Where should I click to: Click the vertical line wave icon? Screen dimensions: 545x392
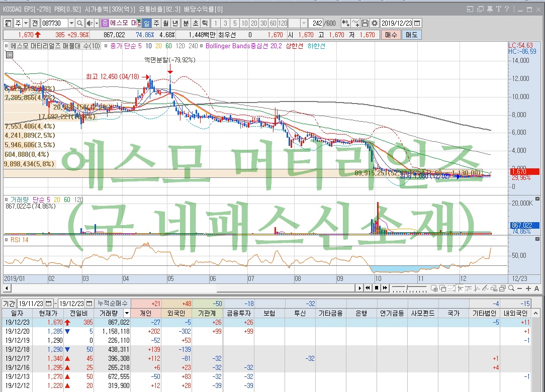coord(477,288)
